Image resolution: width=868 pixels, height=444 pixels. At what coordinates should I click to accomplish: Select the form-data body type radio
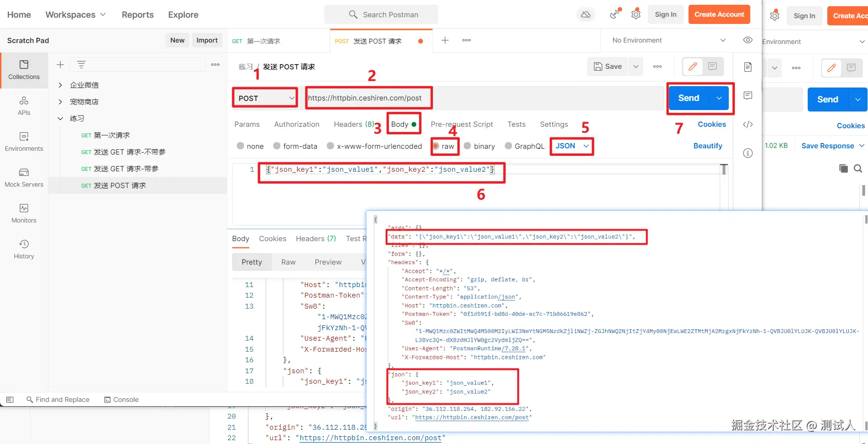277,146
